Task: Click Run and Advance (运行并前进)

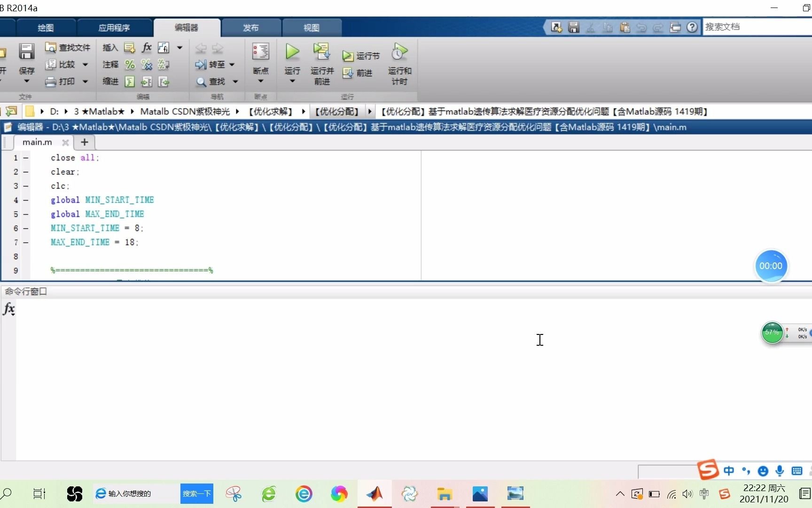Action: point(322,64)
